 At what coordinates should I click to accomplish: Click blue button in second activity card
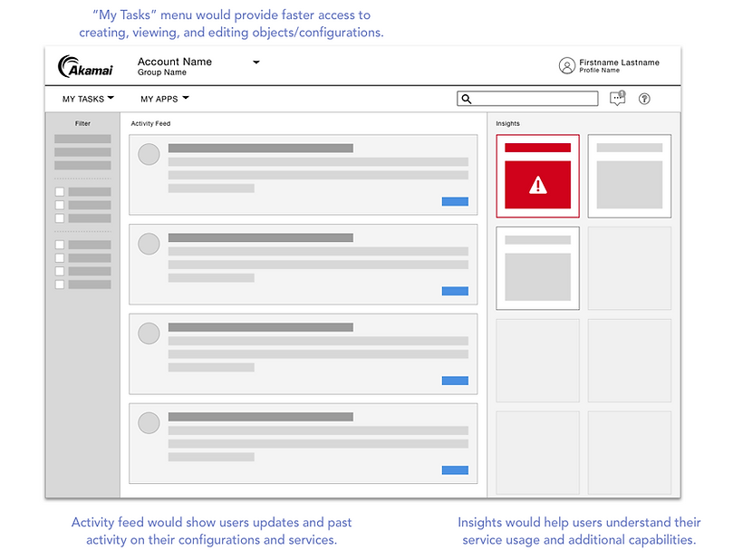[455, 291]
